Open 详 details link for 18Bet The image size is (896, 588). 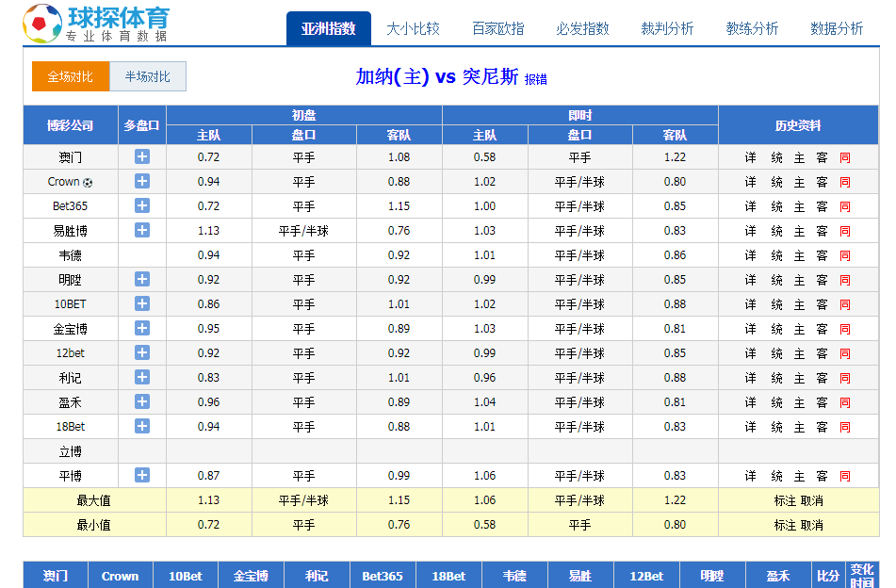coord(750,428)
